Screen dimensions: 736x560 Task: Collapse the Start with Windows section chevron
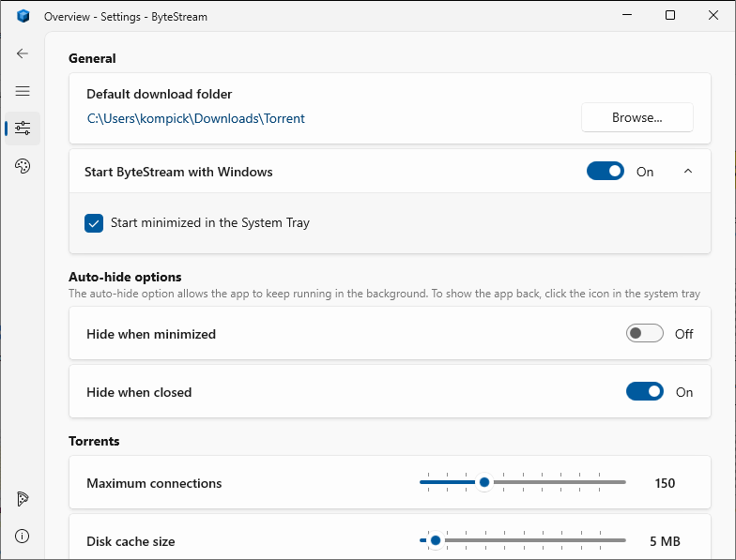point(687,171)
